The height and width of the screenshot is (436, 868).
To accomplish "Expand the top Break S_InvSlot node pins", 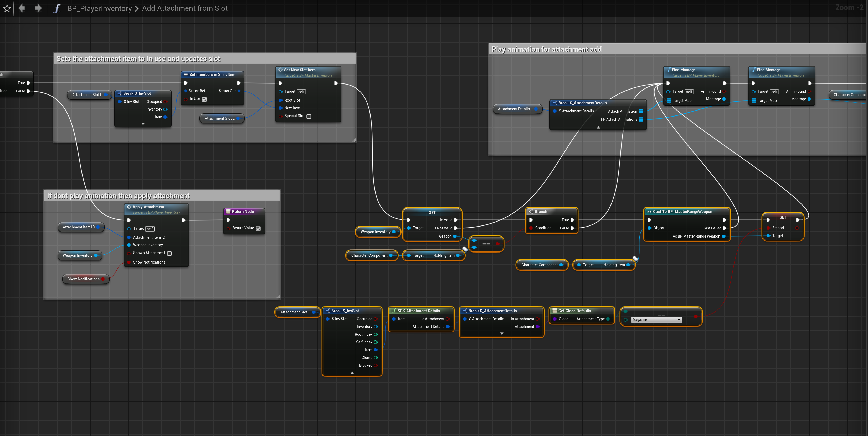I will 143,124.
